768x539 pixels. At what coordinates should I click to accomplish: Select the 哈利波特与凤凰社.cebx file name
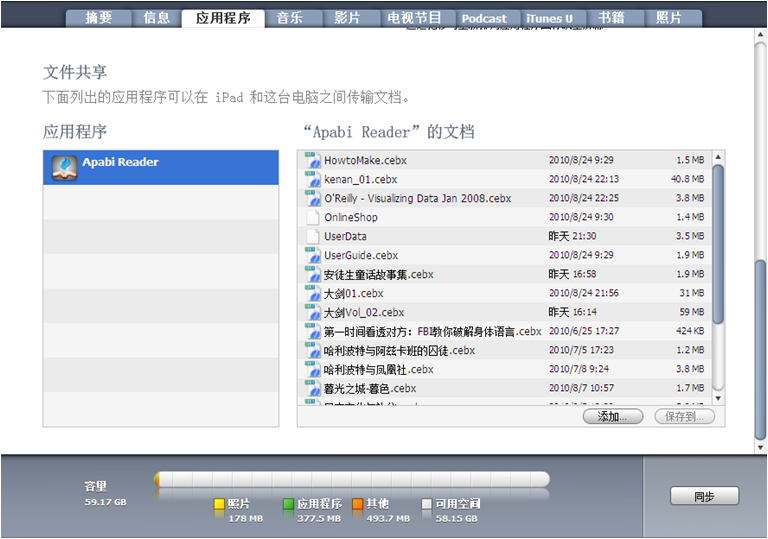[x=379, y=369]
